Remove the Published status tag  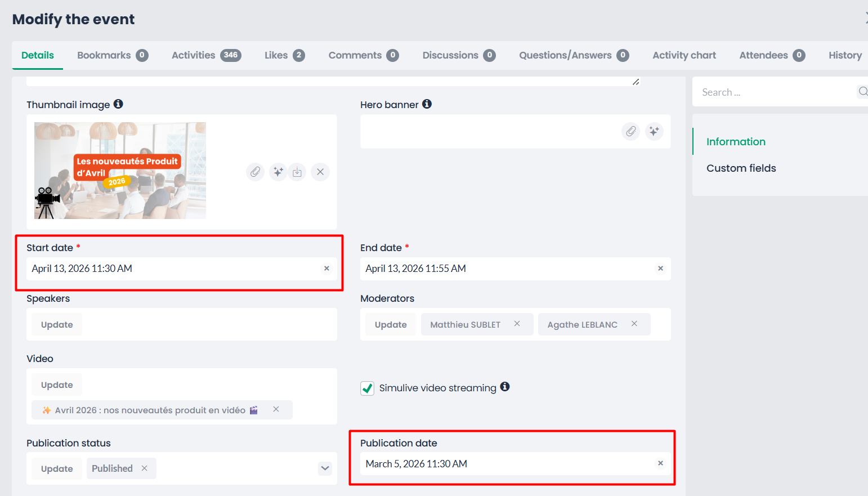(x=145, y=468)
